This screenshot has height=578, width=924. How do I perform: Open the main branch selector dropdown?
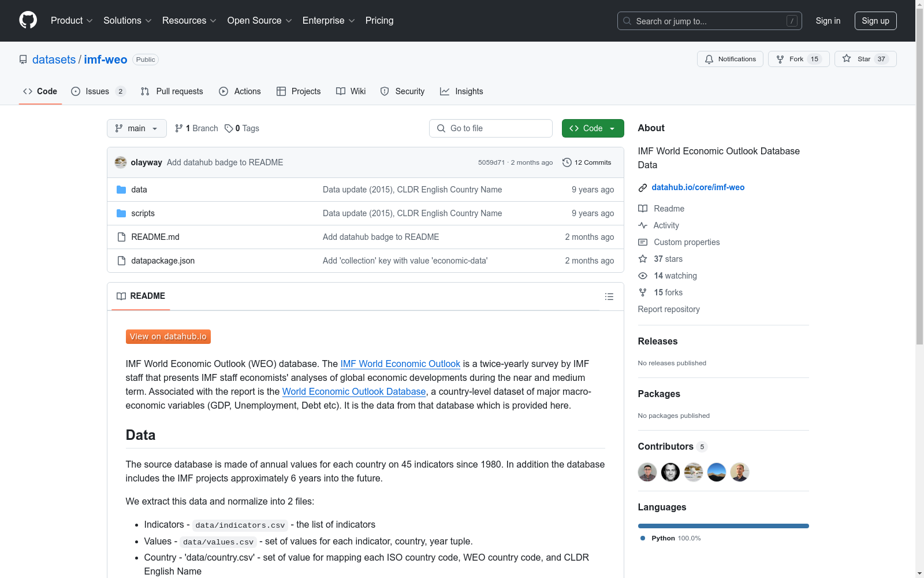pos(137,128)
